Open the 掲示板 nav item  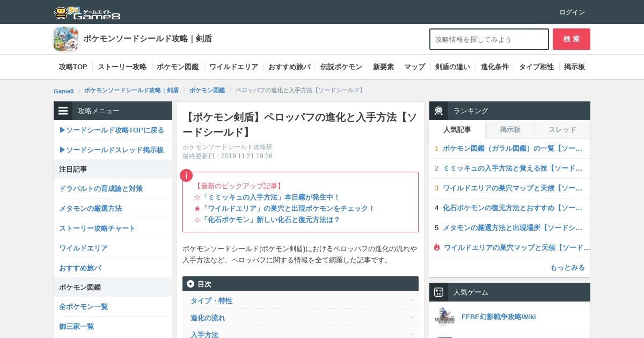[574, 67]
